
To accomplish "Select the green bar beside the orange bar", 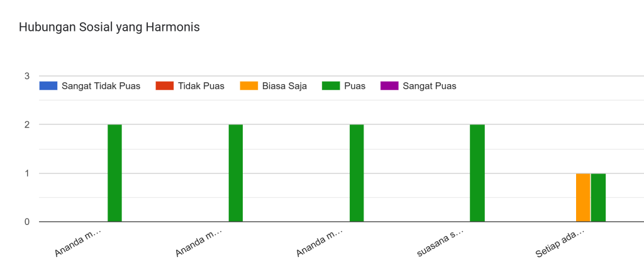I will pos(598,197).
